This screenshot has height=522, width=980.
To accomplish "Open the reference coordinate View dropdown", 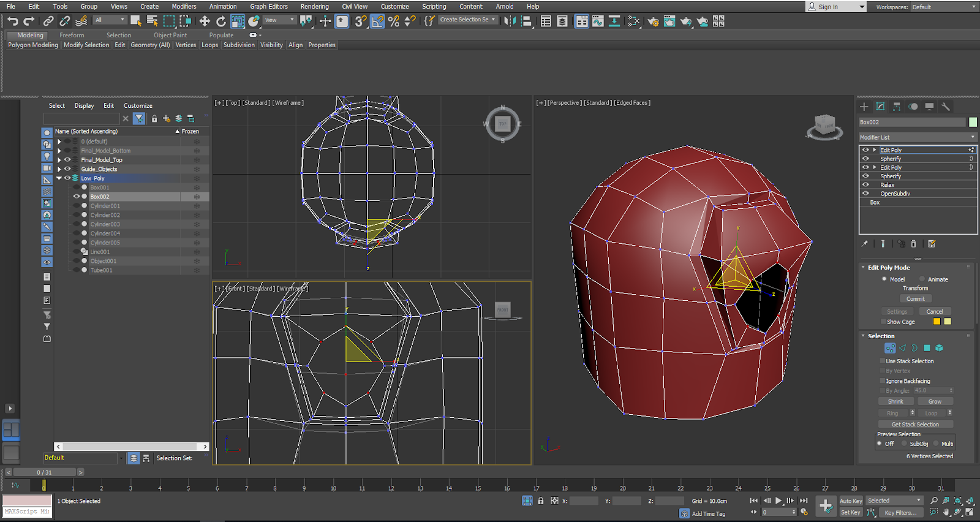I will [x=279, y=20].
